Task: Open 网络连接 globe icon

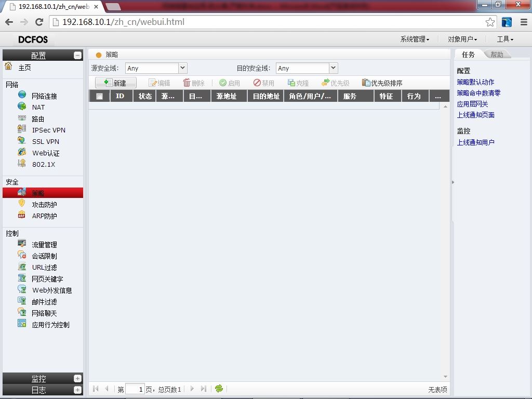Action: click(22, 95)
